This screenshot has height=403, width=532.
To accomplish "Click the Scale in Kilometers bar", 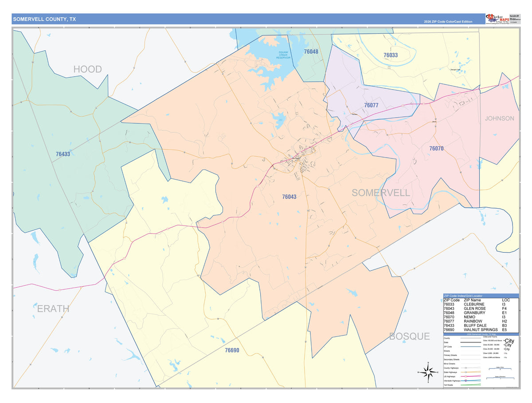I will pyautogui.click(x=500, y=378).
